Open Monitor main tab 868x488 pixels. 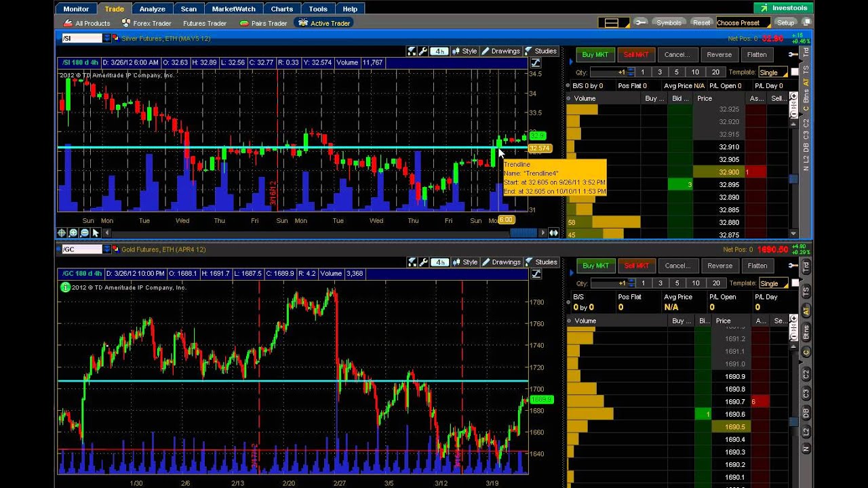[76, 9]
